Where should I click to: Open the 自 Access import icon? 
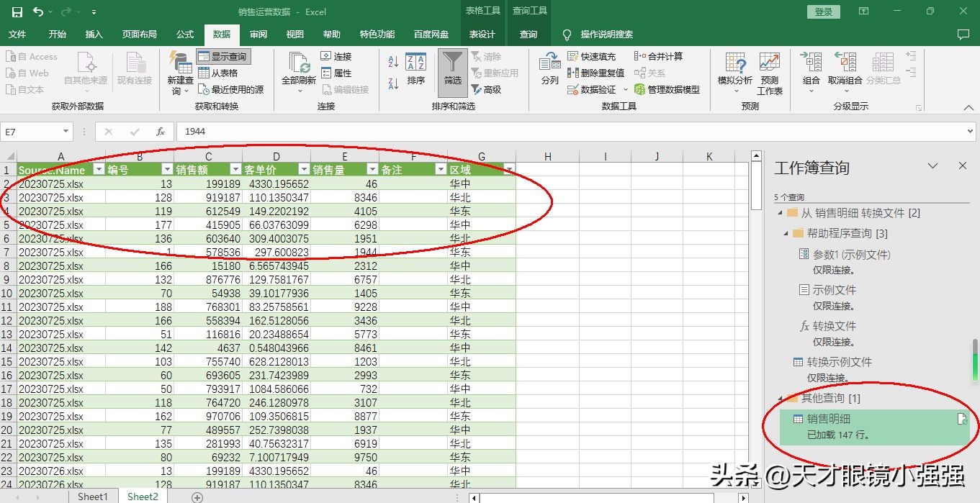[x=32, y=56]
